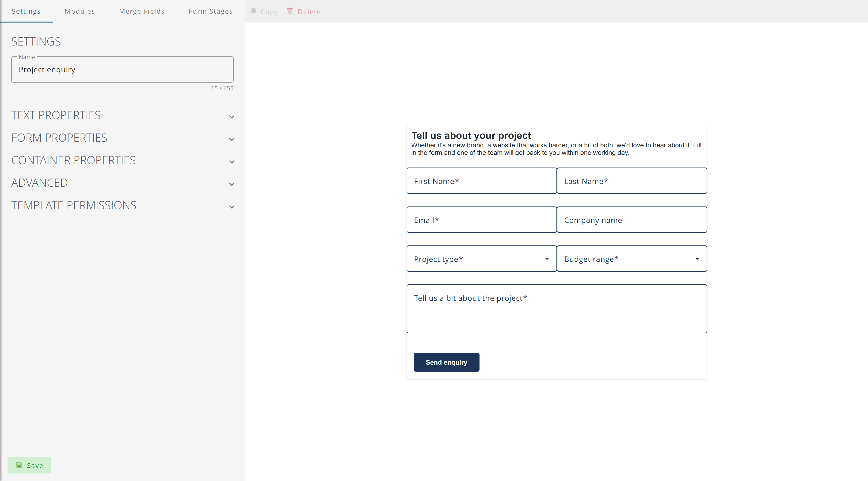This screenshot has width=868, height=481.
Task: Expand the Text Properties section
Action: tap(123, 115)
